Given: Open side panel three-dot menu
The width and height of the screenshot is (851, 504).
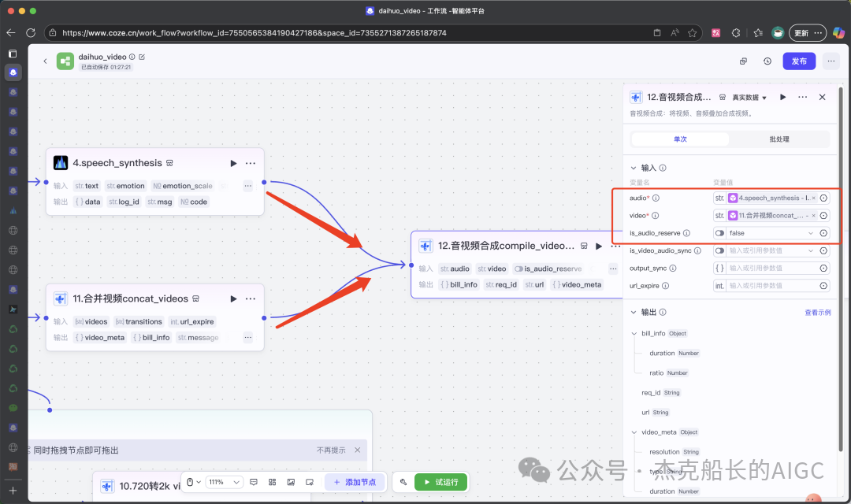Looking at the screenshot, I should (803, 97).
